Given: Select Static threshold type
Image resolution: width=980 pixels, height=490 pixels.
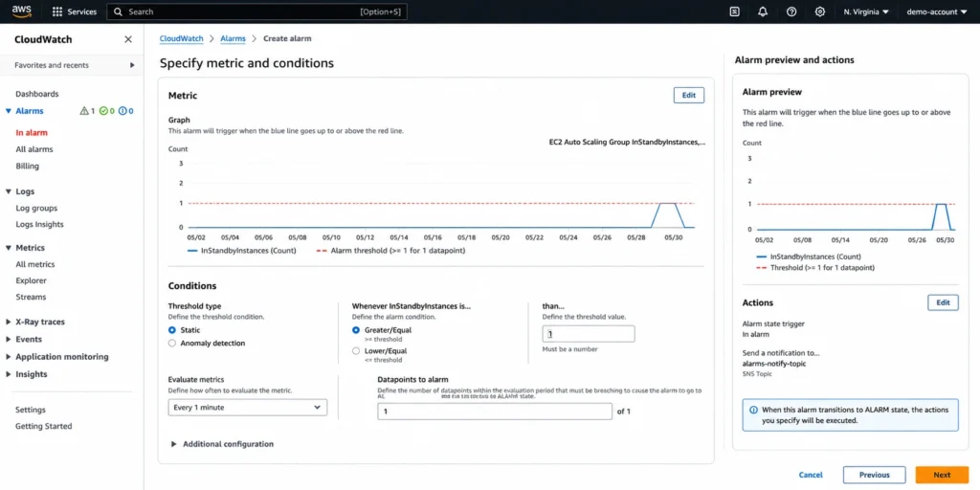Looking at the screenshot, I should [172, 330].
